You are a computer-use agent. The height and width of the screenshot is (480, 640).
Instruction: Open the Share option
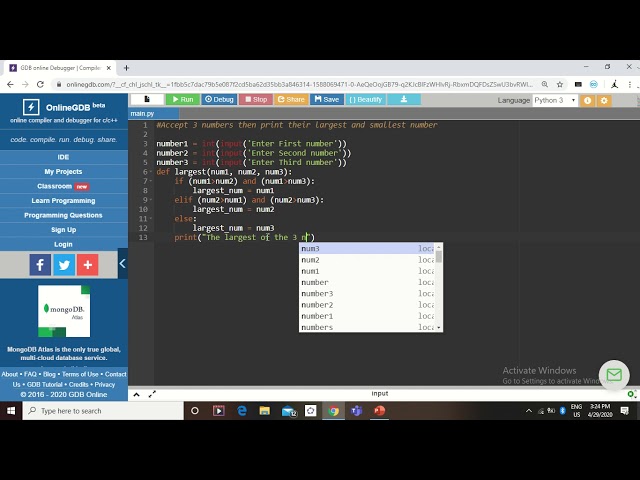[x=291, y=99]
